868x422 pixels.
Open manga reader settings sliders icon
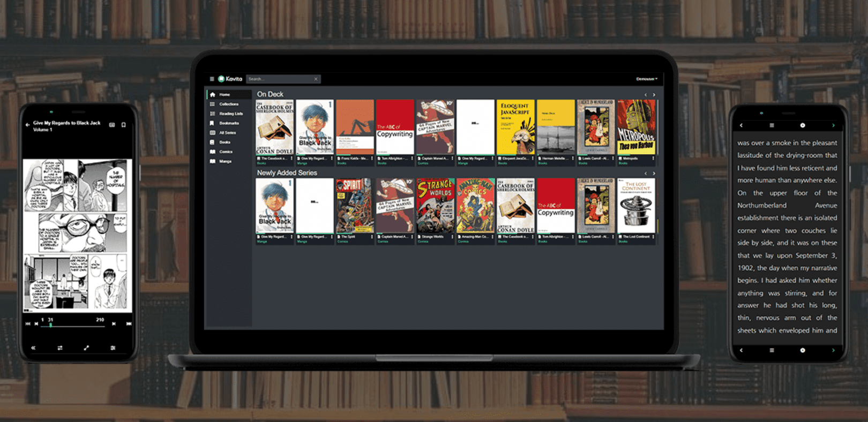click(113, 348)
